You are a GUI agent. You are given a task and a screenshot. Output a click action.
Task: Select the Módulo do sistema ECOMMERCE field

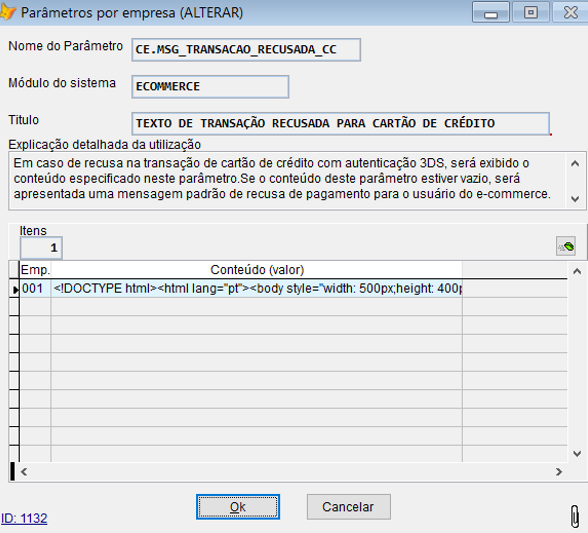tap(210, 87)
